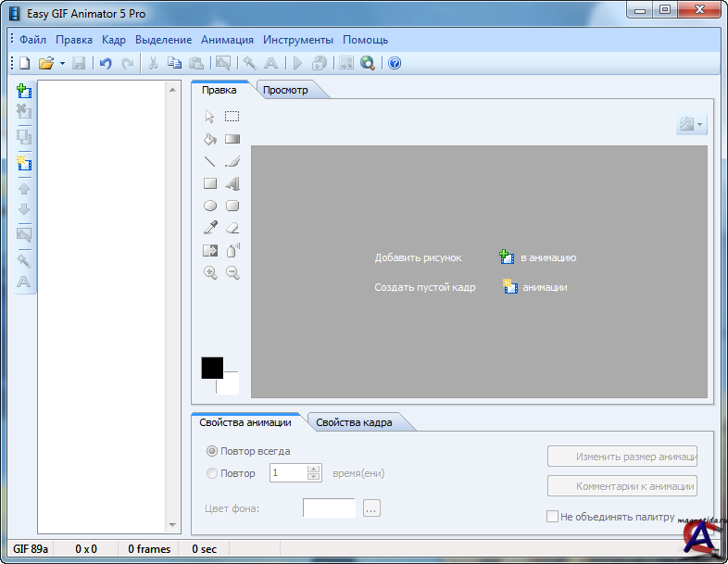Click the Цвет фона color box

coord(329,508)
